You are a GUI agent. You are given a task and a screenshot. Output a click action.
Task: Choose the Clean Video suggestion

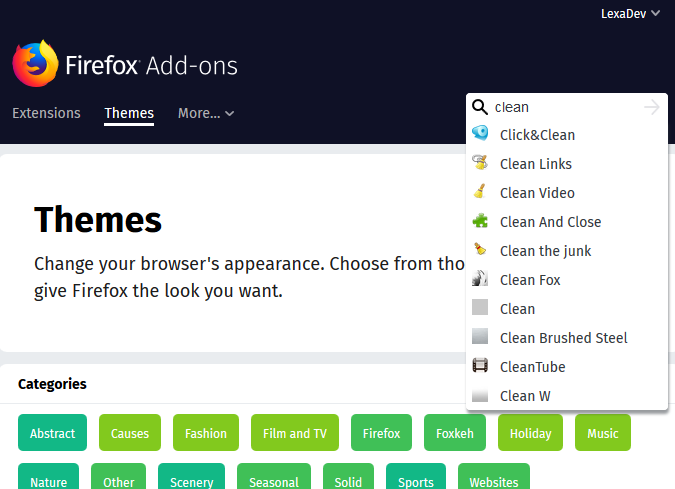pyautogui.click(x=537, y=193)
